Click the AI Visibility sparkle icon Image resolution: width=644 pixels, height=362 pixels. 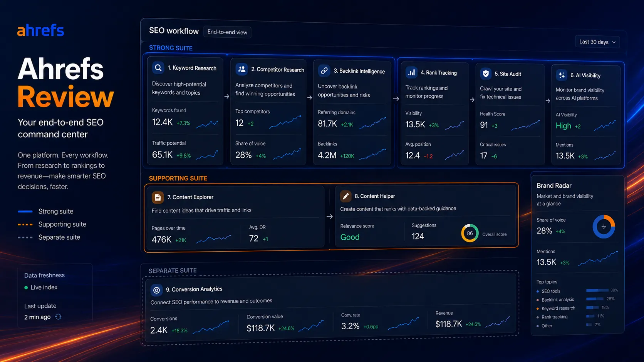562,75
